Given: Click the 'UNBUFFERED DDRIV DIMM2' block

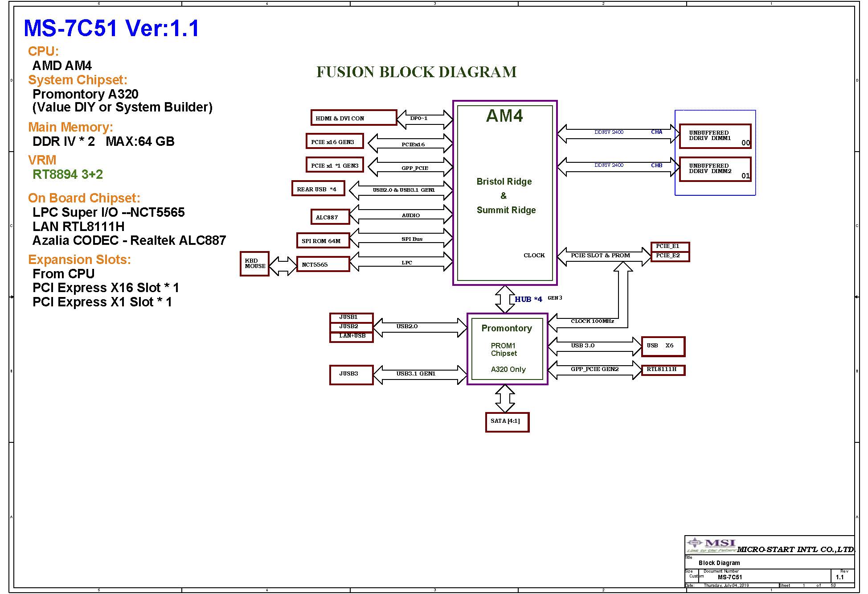Looking at the screenshot, I should click(716, 169).
